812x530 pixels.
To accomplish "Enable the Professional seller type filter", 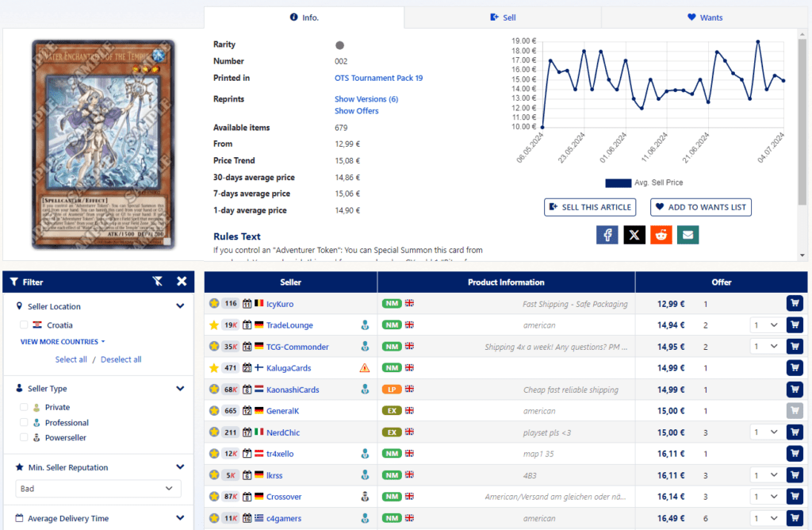I will click(x=24, y=422).
